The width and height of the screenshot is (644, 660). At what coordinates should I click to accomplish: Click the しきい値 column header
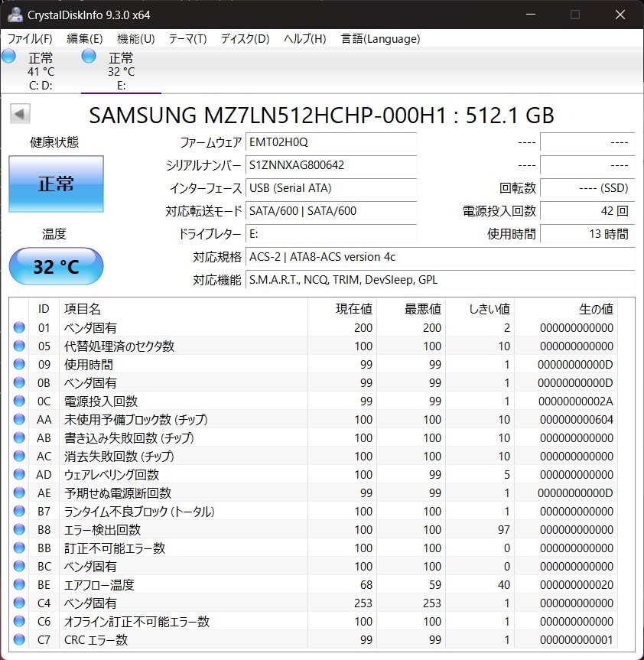coord(480,309)
